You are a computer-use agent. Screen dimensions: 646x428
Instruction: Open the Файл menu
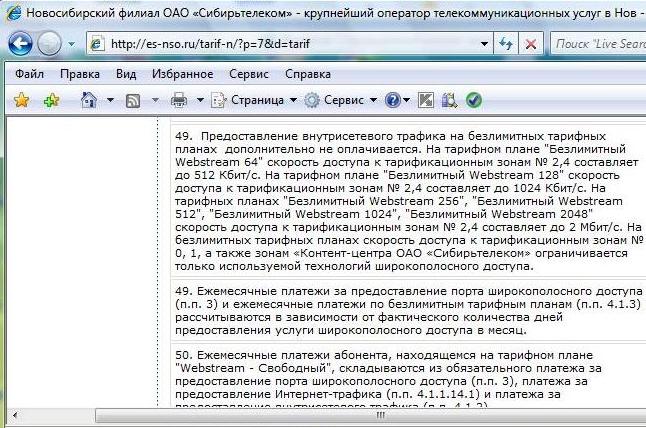[30, 74]
